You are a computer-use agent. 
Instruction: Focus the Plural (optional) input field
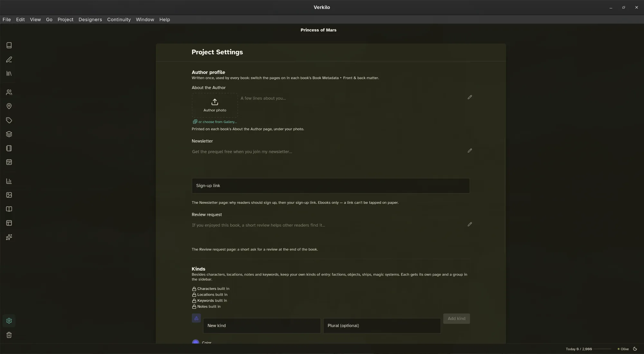[x=382, y=326]
